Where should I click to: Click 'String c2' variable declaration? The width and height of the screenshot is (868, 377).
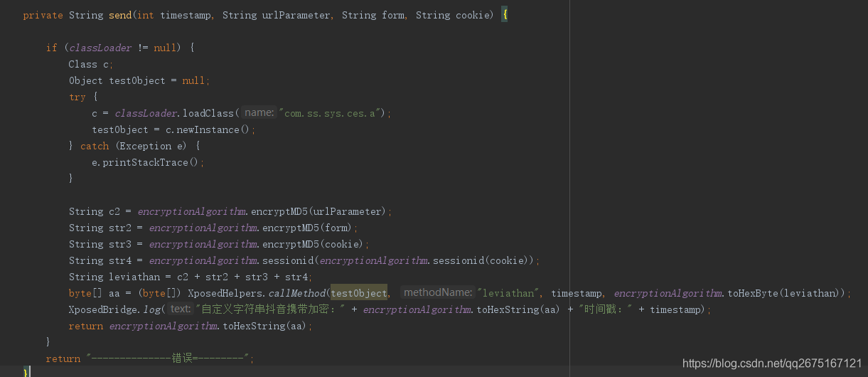[95, 211]
